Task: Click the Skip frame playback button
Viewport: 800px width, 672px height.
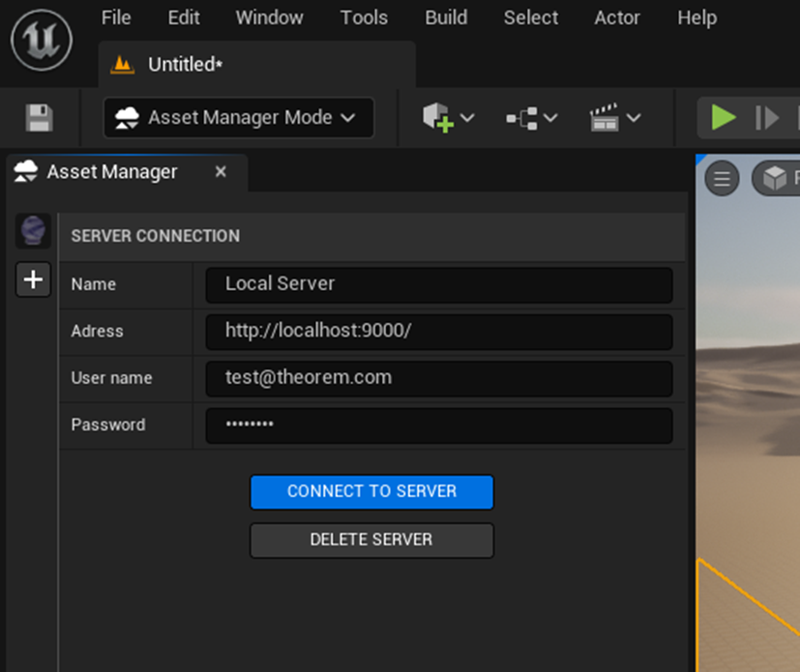Action: click(x=767, y=118)
